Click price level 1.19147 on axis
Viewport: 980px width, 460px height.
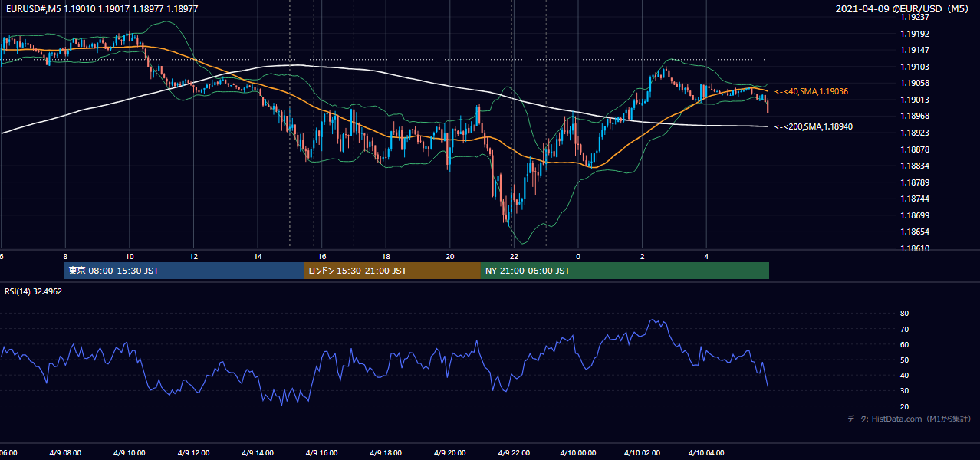(x=916, y=50)
